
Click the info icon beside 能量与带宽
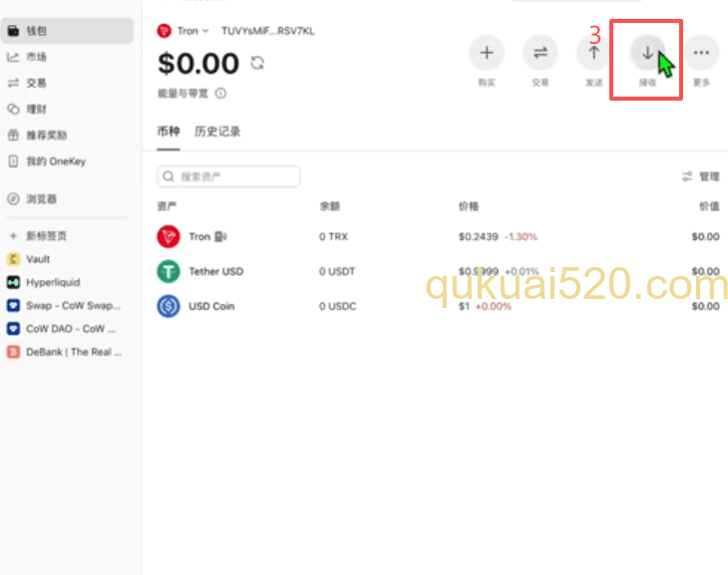(x=221, y=94)
